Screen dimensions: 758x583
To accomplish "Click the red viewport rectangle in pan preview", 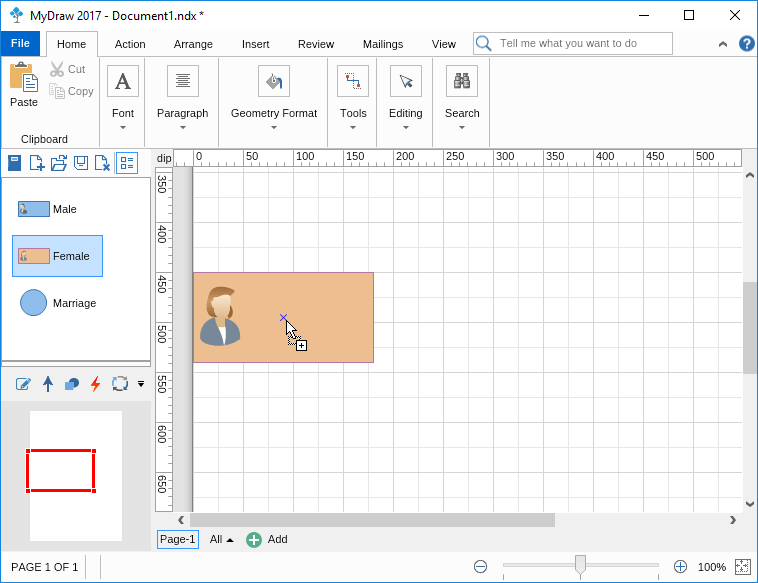I will tap(61, 471).
